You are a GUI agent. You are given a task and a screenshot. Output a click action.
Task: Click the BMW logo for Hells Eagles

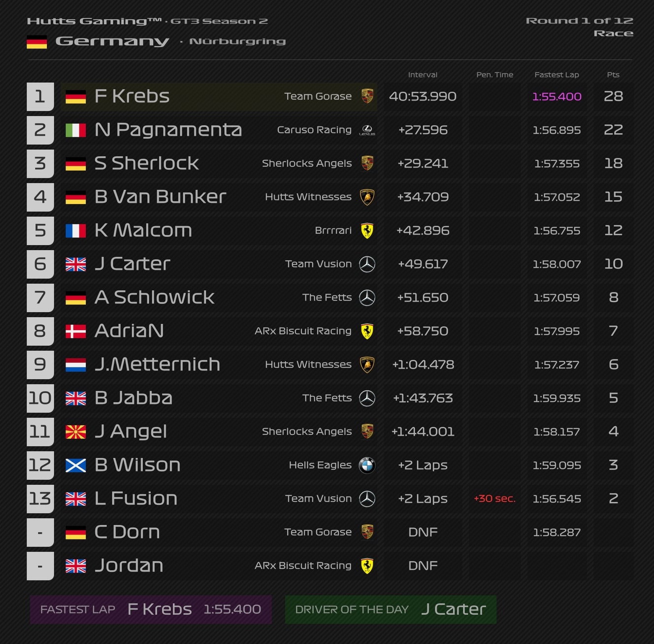[x=367, y=465]
